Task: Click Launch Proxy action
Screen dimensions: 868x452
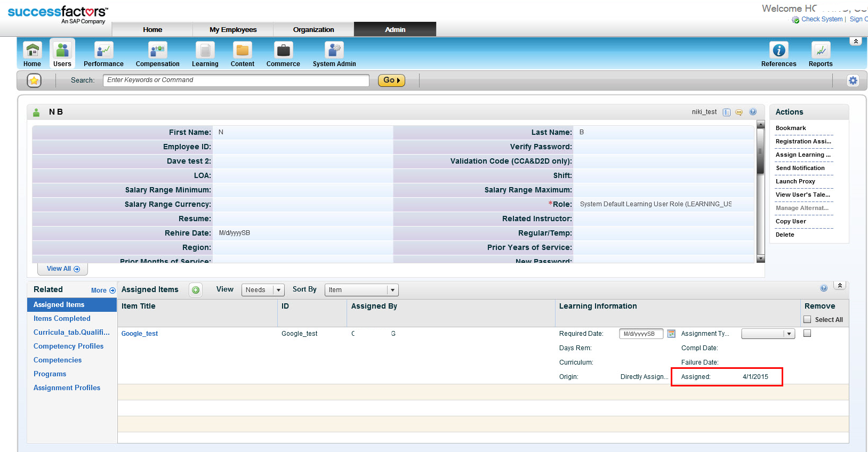Action: (795, 181)
